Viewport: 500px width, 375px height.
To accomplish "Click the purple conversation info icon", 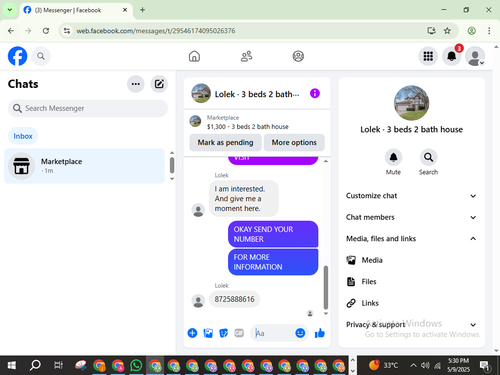I will click(315, 93).
